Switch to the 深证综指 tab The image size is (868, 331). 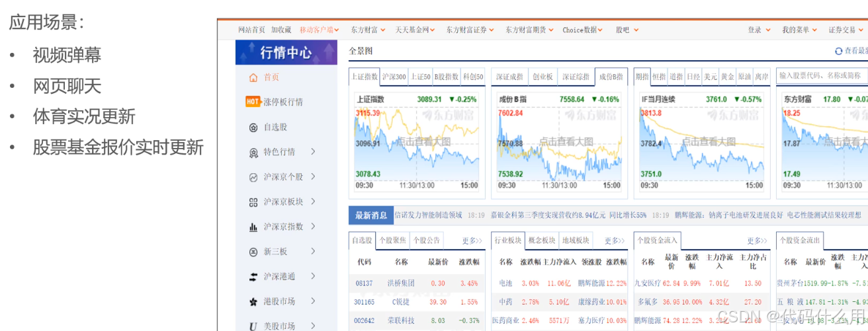pos(576,77)
